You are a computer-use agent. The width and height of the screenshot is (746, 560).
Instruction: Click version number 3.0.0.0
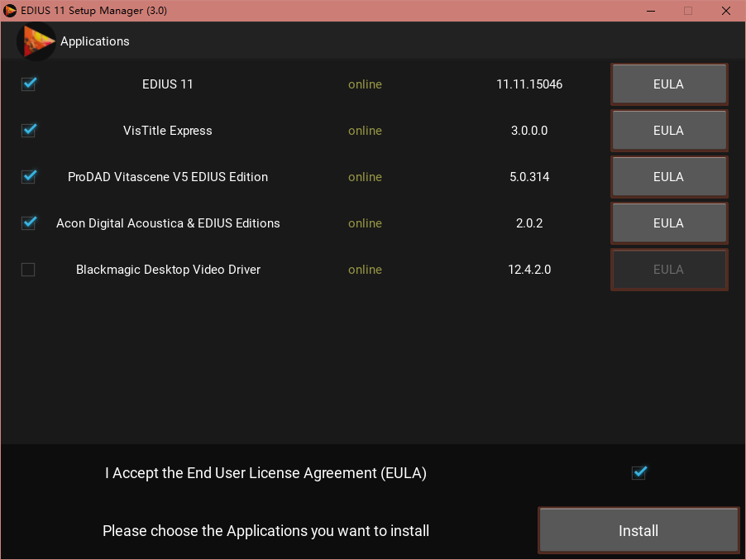click(529, 131)
